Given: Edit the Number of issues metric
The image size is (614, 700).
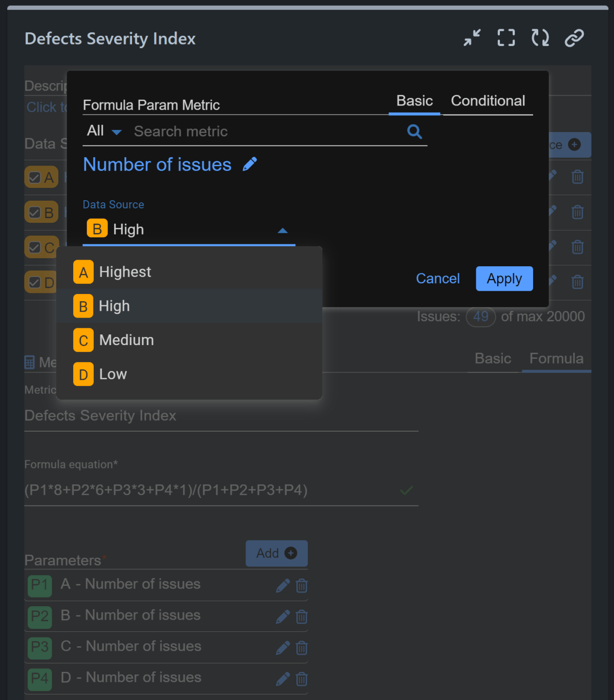Looking at the screenshot, I should (x=250, y=164).
